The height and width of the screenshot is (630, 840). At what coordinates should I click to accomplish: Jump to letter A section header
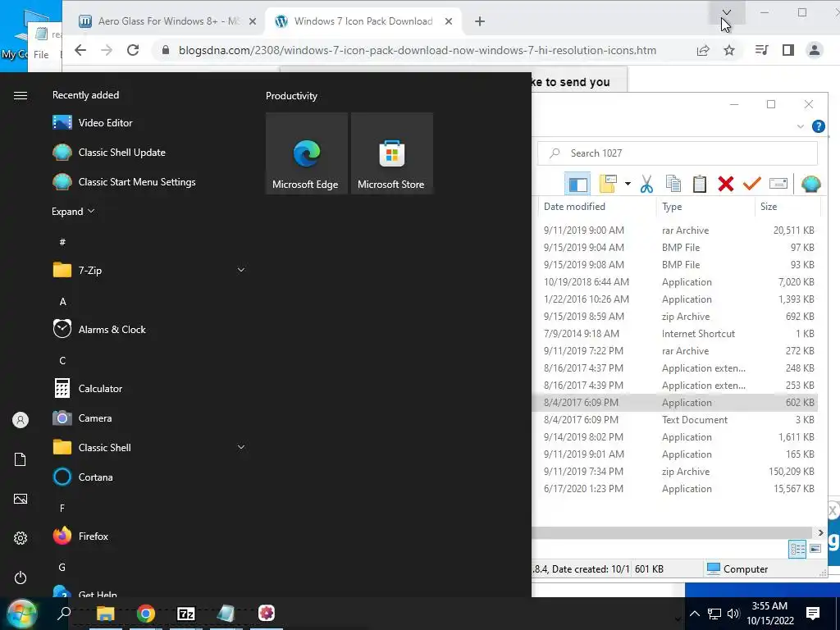[62, 302]
